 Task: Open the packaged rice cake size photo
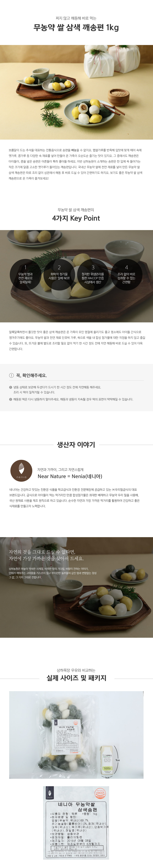coord(76,735)
